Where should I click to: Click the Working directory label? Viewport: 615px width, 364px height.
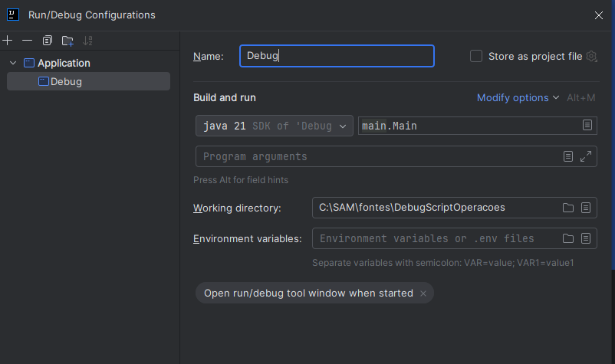(x=237, y=208)
